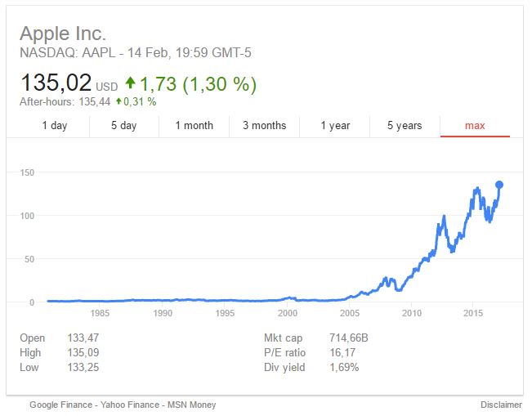The width and height of the screenshot is (532, 416).
Task: Click the 2015 peak on the price line
Action: (x=476, y=189)
